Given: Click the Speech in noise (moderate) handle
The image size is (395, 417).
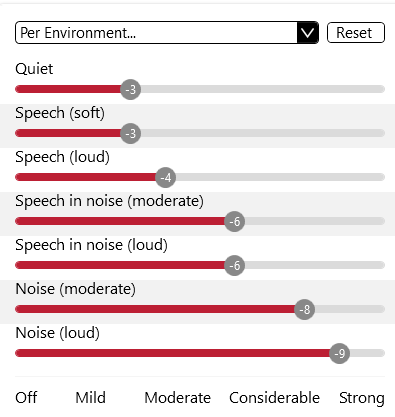Looking at the screenshot, I should click(x=235, y=221).
